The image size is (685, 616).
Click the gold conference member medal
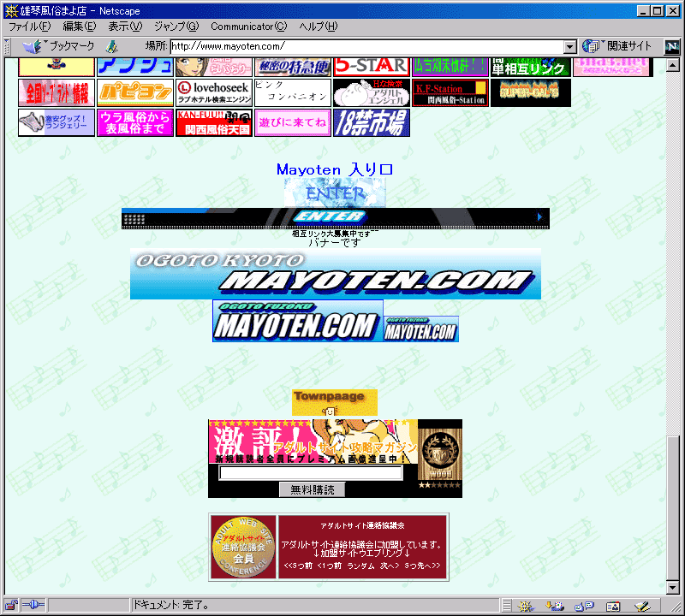point(243,547)
